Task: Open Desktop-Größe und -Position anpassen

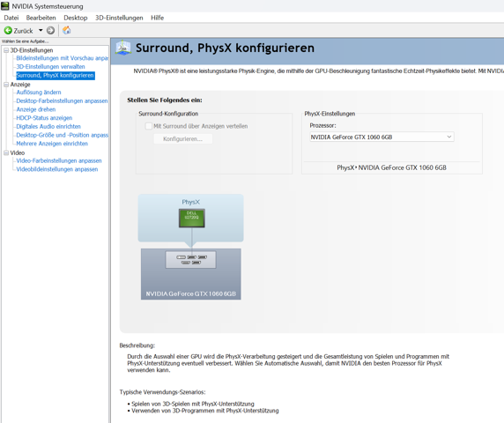Action: click(x=62, y=135)
